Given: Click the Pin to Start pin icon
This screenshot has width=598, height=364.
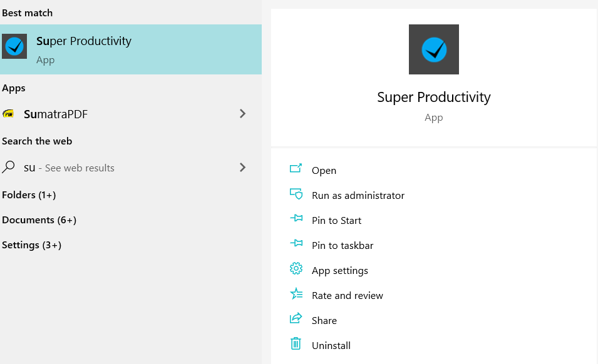Looking at the screenshot, I should pos(296,220).
